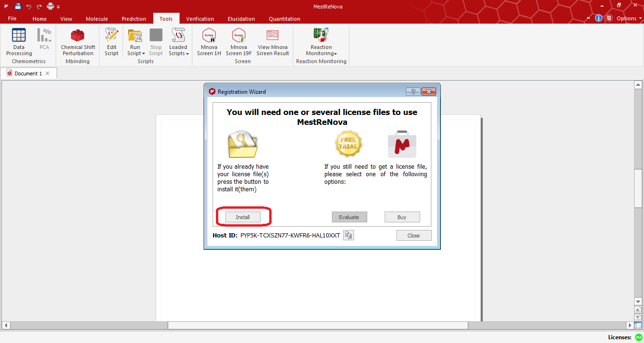Screen dimensions: 644x343
Task: Launch Chemical Shift Perturbation tool
Action: [78, 41]
